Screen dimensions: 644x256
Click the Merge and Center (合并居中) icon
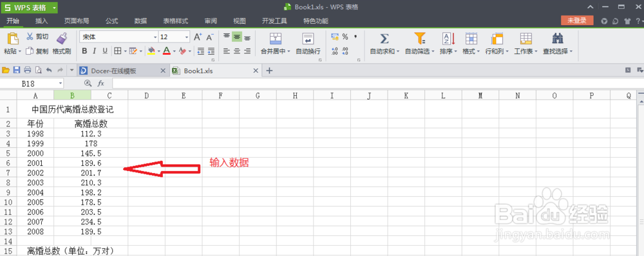tap(275, 39)
